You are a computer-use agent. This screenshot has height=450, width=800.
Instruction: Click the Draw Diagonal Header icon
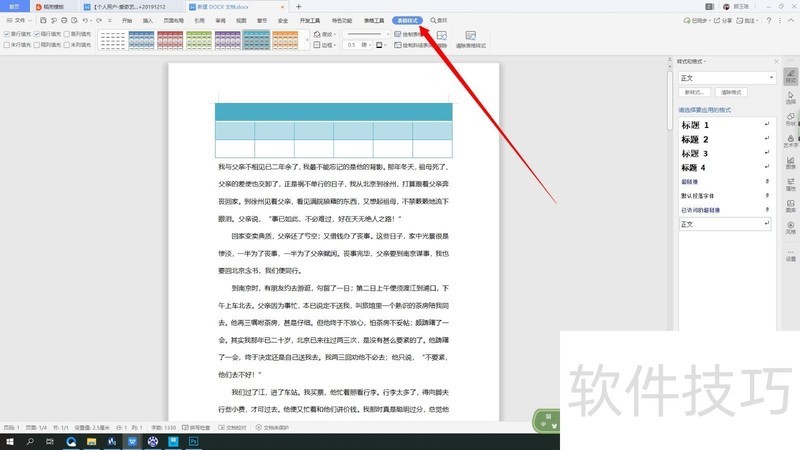point(398,45)
